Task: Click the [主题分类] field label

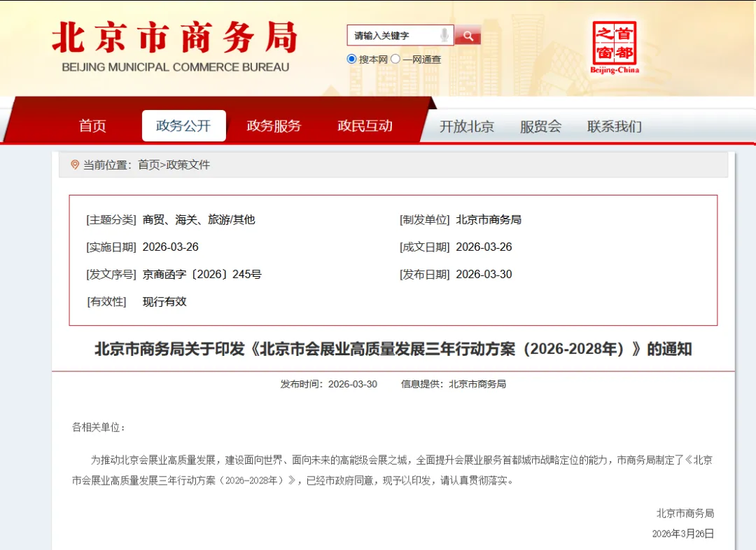Action: tap(111, 220)
